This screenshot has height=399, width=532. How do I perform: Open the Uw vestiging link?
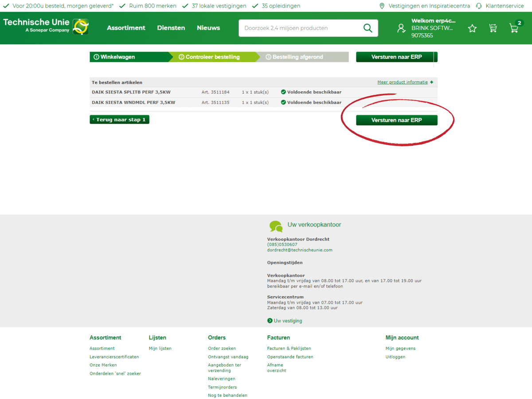(288, 321)
